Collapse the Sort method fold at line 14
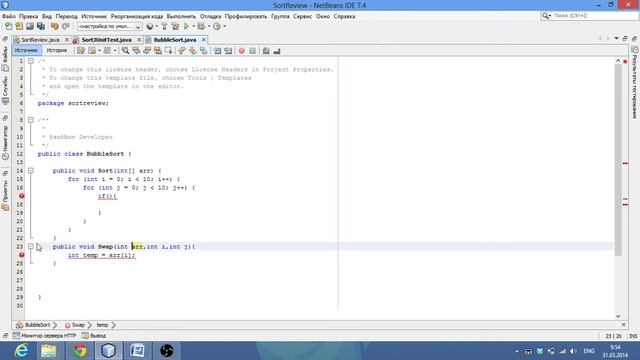640x360 pixels. (x=31, y=171)
